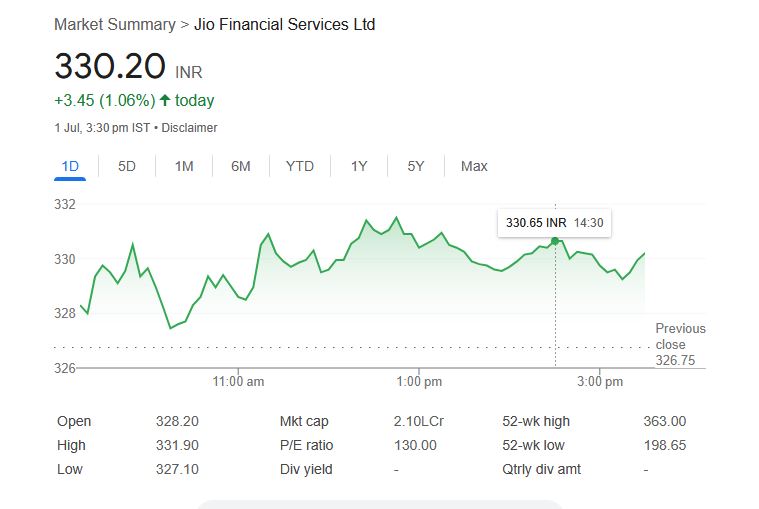Click the 11:00 am axis label
The width and height of the screenshot is (759, 509).
coord(239,382)
